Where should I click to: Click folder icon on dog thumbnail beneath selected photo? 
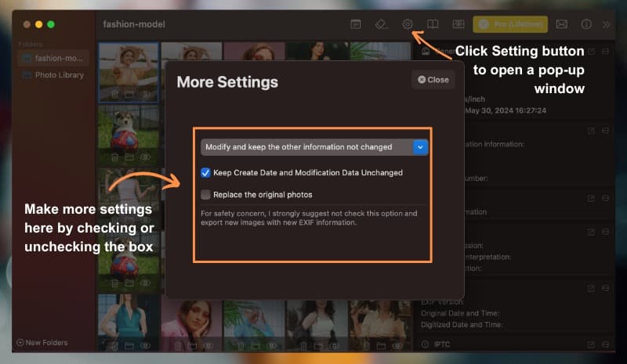pos(129,157)
